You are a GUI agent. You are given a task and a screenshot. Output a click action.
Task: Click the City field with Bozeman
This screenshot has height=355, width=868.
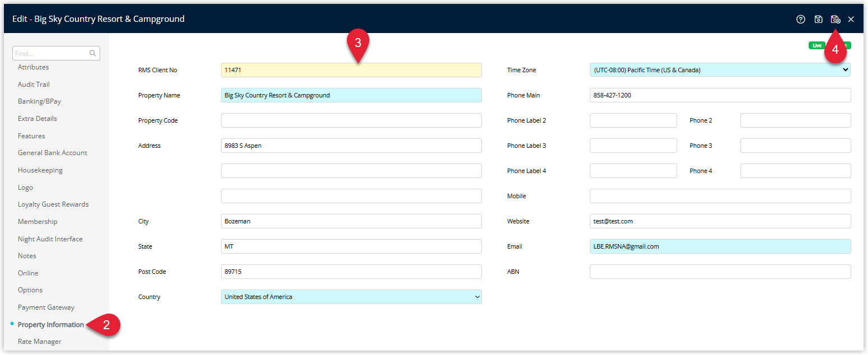(x=351, y=221)
